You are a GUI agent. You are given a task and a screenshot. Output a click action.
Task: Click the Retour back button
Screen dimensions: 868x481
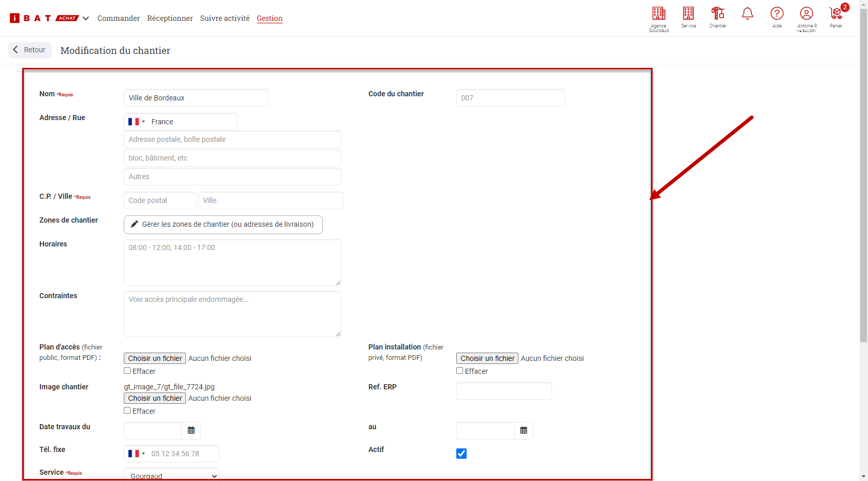click(x=30, y=50)
